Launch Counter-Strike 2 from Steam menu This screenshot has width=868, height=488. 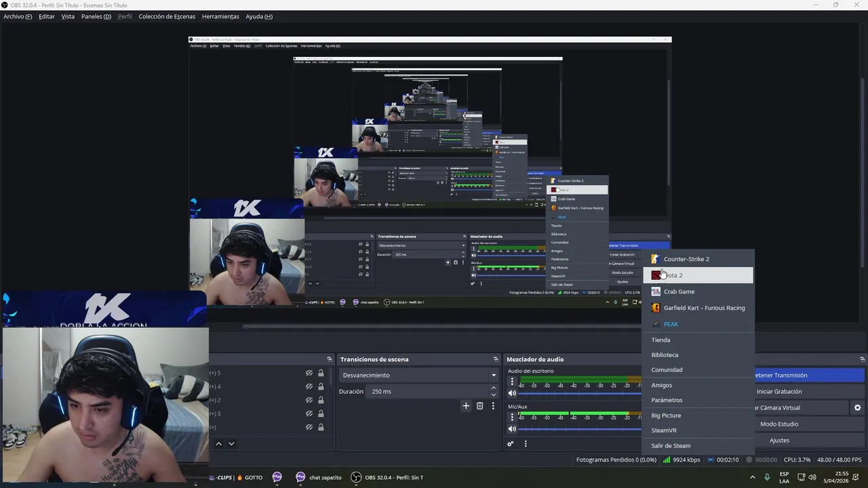click(698, 259)
